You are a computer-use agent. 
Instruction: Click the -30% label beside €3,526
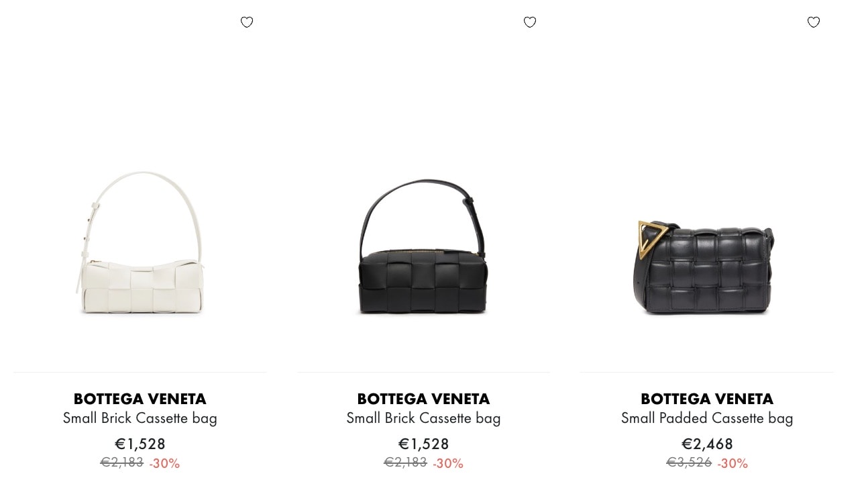pos(733,463)
